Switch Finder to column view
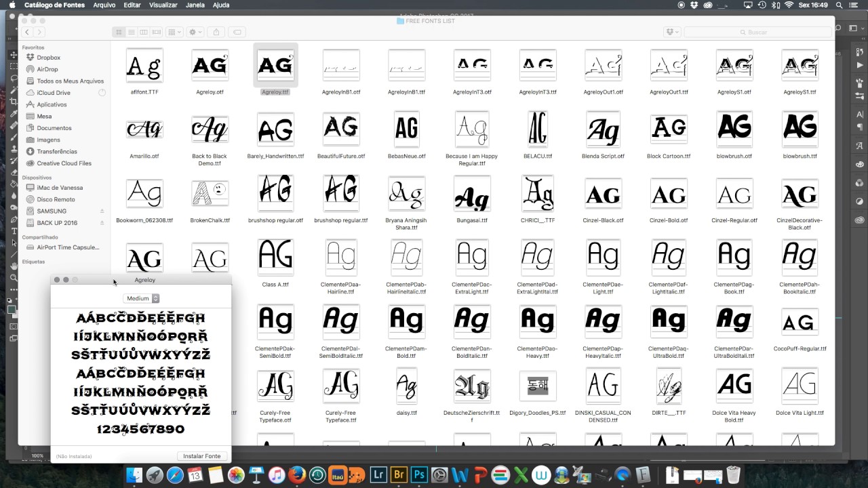The width and height of the screenshot is (868, 488). click(x=144, y=32)
